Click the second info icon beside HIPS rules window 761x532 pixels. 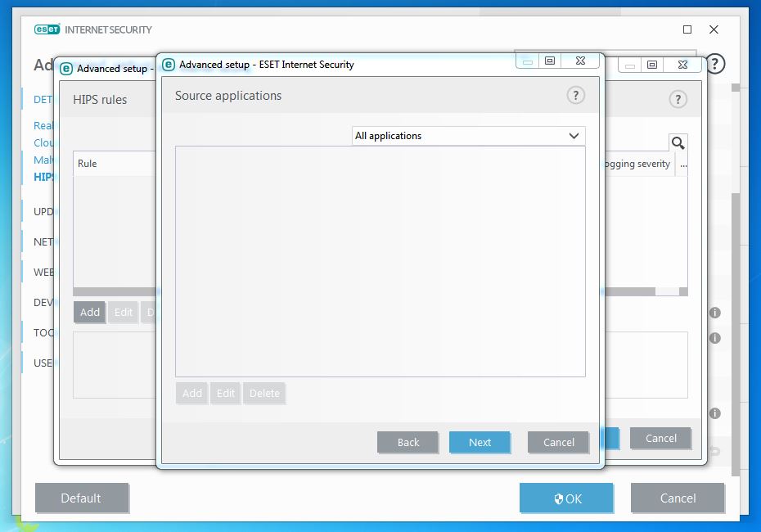(x=715, y=338)
